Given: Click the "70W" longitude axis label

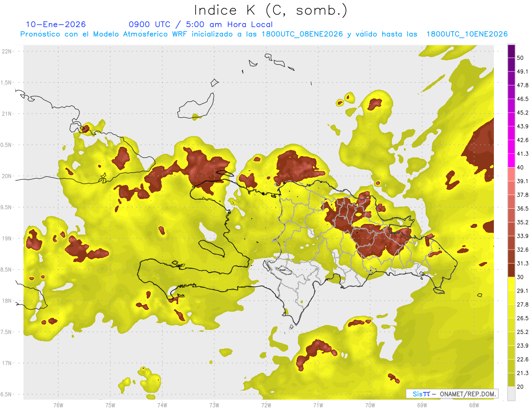Looking at the screenshot, I should point(370,405).
